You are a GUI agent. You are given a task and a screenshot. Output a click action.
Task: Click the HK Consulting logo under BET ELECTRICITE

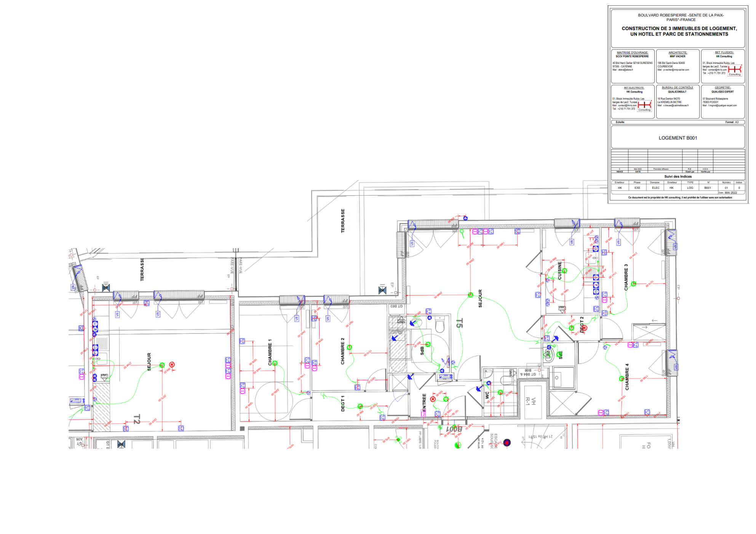(x=644, y=106)
